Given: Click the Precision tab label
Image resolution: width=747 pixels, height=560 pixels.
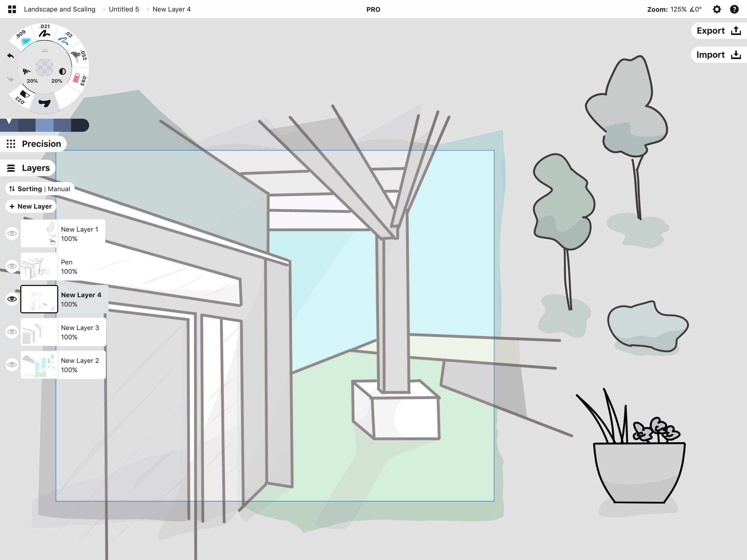Looking at the screenshot, I should 41,143.
